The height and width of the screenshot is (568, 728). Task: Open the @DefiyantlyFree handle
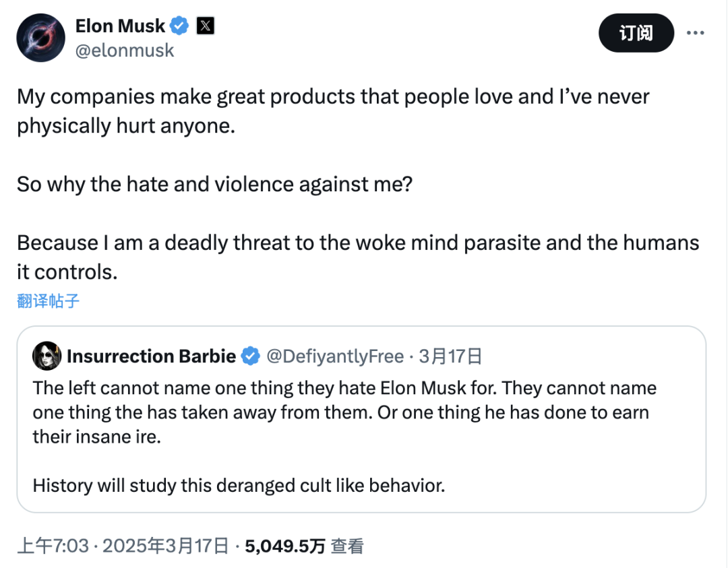pos(335,356)
